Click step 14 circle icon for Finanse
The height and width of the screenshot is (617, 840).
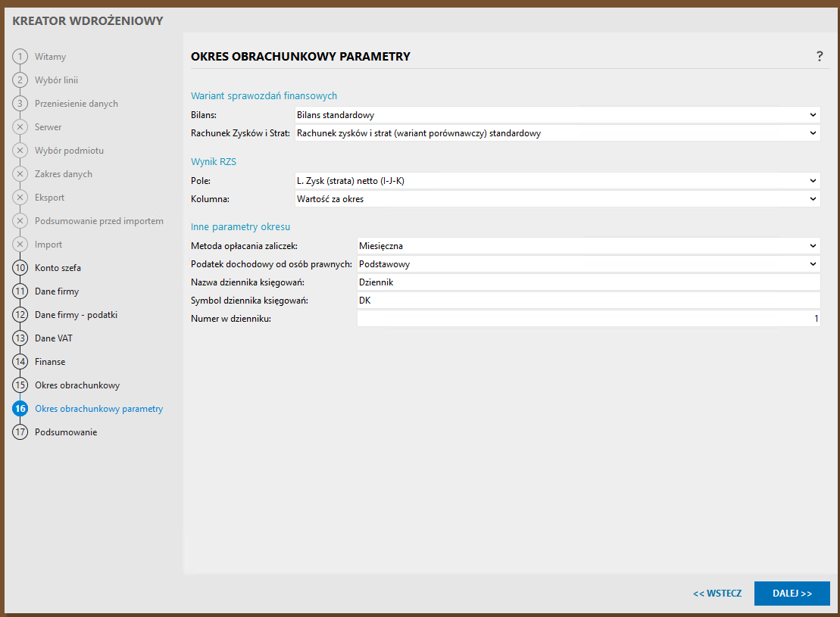20,362
